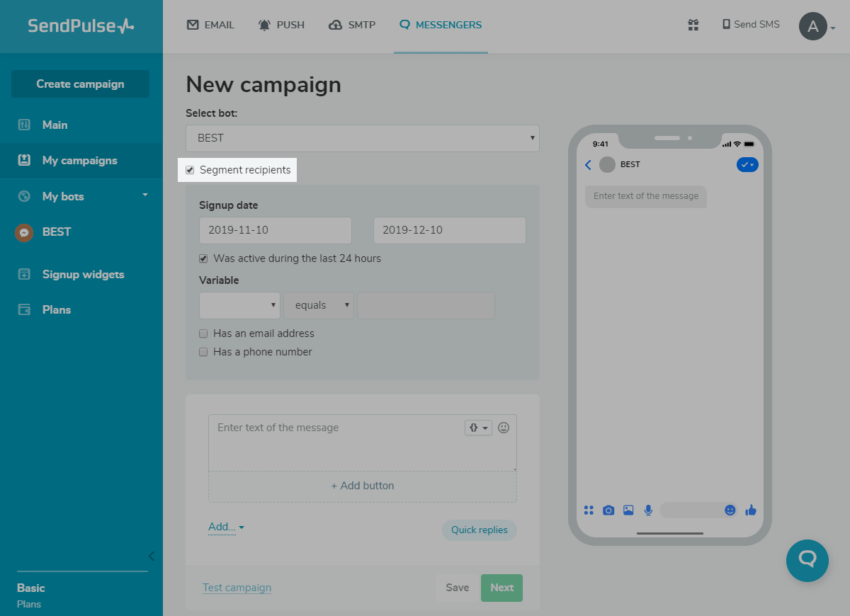Switch to the EMAIL tab
This screenshot has height=616, width=850.
[x=210, y=25]
